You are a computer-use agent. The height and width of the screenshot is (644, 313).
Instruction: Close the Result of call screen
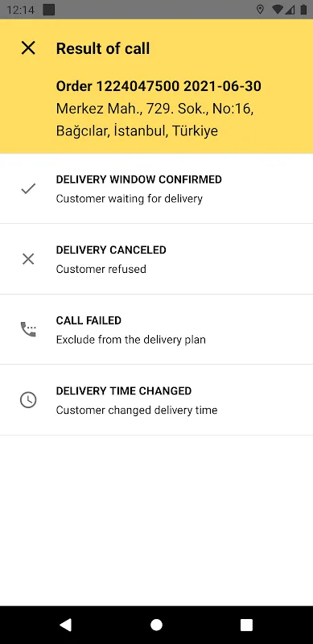(28, 48)
